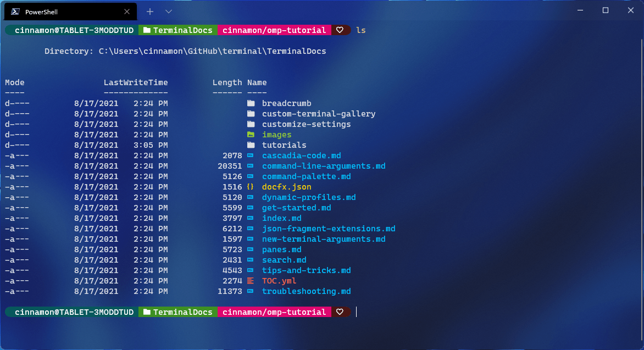Open a new terminal tab with plus button
Image resolution: width=644 pixels, height=350 pixels.
pos(150,11)
